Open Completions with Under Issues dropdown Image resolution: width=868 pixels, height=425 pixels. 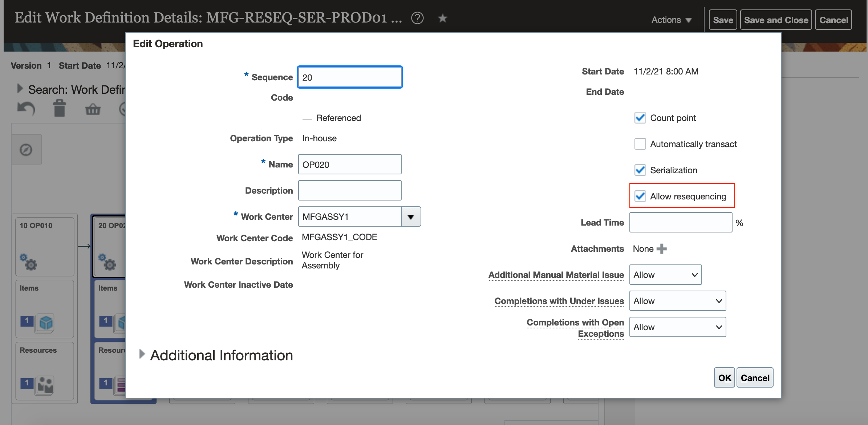point(677,301)
